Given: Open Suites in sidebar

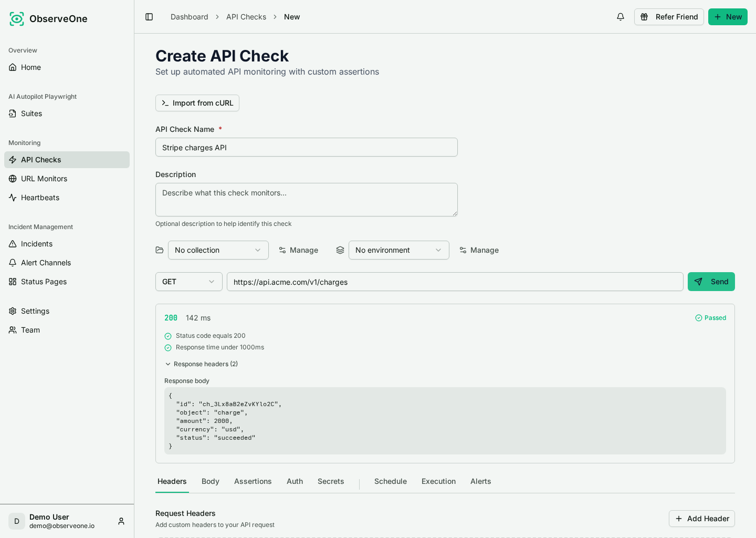Looking at the screenshot, I should click(x=67, y=113).
